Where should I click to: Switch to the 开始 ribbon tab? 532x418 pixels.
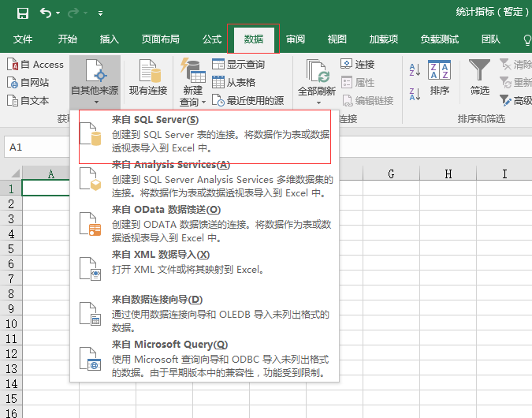pyautogui.click(x=68, y=39)
